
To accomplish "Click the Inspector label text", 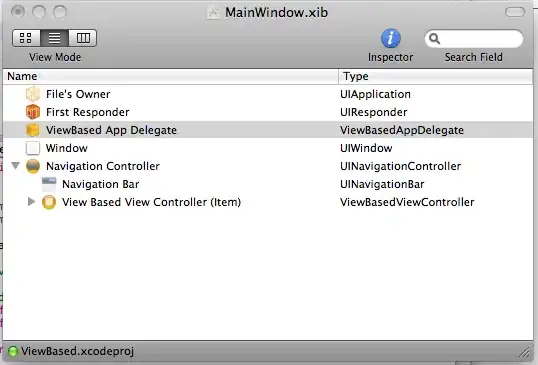I will point(390,57).
